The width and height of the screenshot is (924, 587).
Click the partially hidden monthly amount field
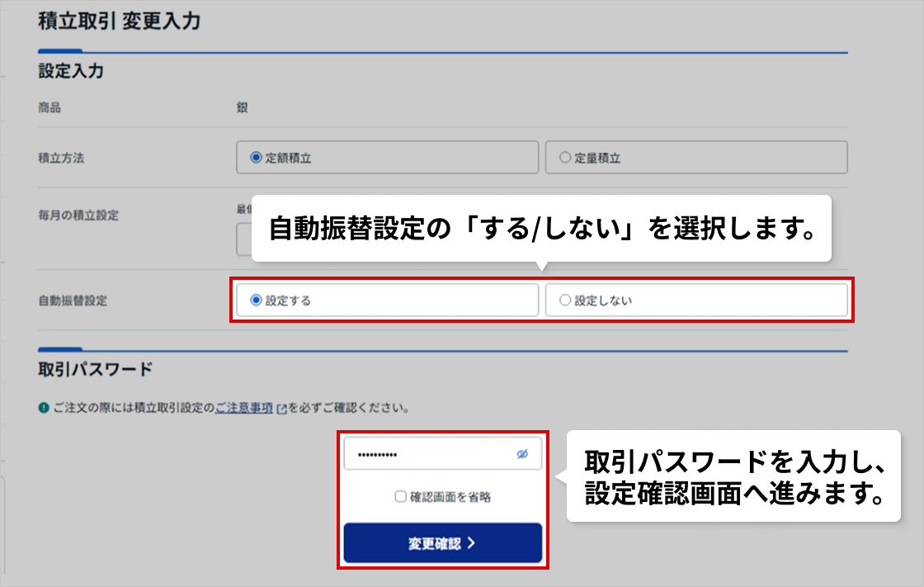click(x=243, y=239)
